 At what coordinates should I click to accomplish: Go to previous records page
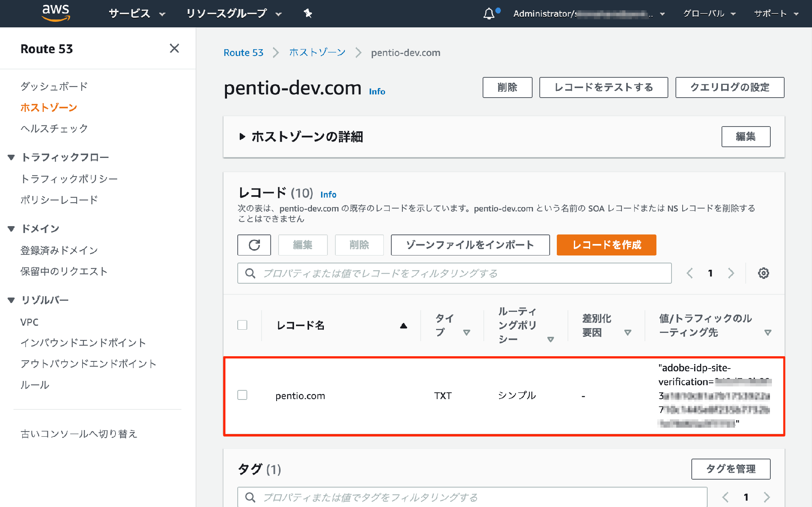pyautogui.click(x=690, y=273)
